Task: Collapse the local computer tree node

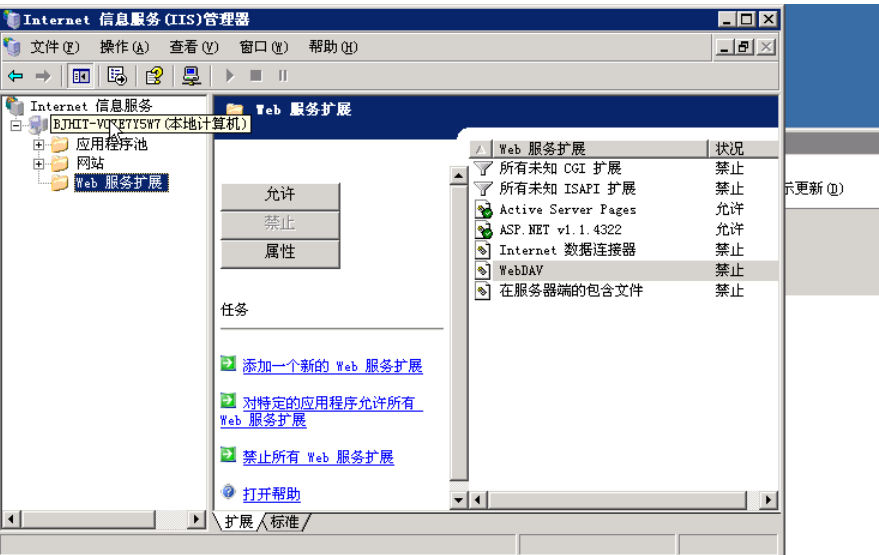Action: coord(16,125)
